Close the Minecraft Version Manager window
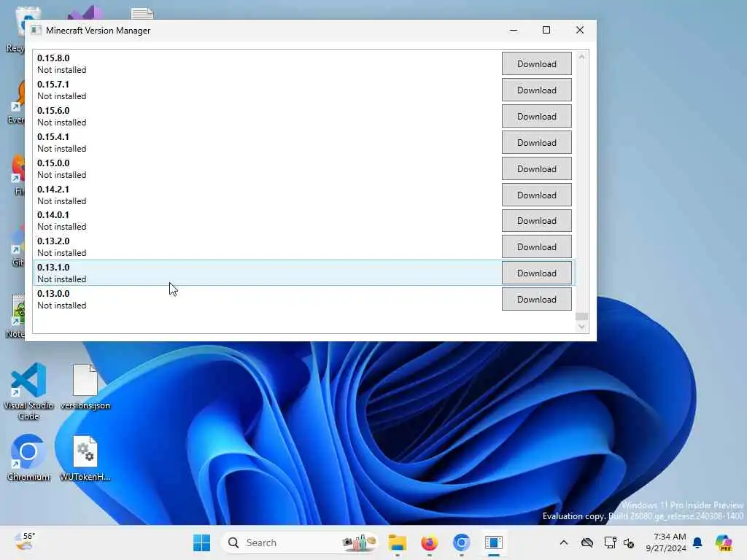This screenshot has width=747, height=560. point(580,30)
